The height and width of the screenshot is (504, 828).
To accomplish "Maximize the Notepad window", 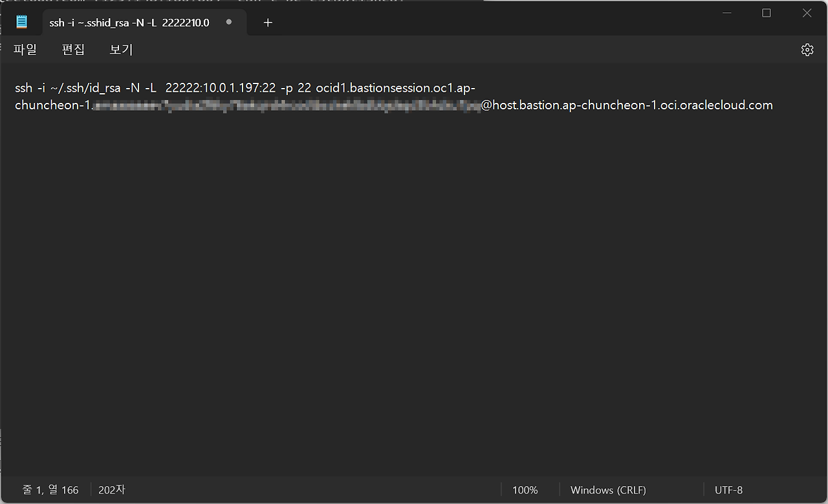I will coord(766,14).
